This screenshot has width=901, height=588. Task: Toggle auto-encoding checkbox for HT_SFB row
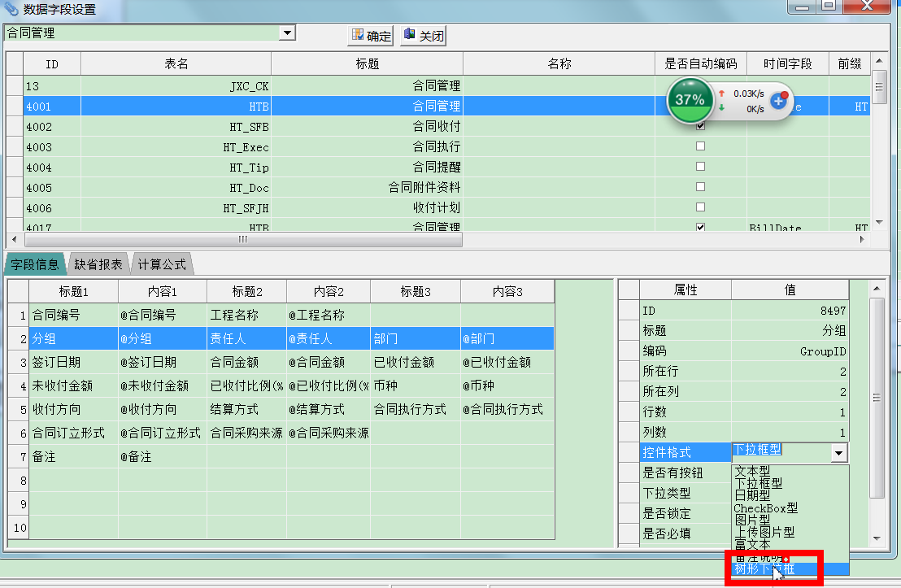700,126
